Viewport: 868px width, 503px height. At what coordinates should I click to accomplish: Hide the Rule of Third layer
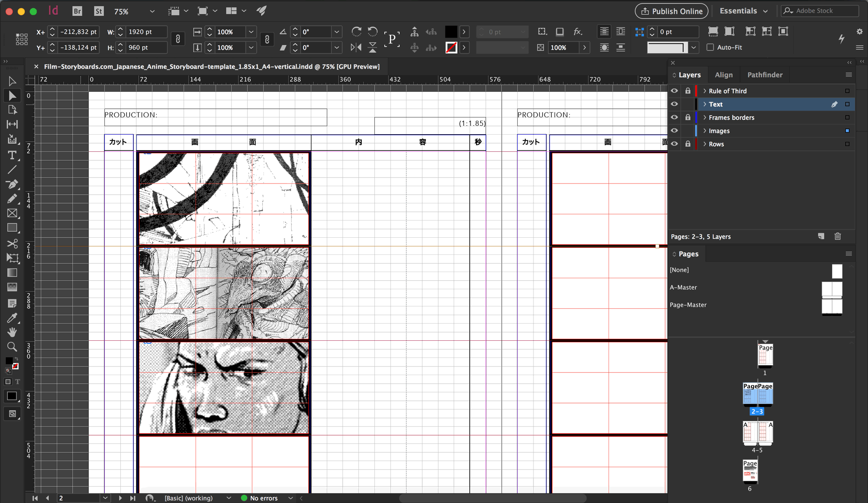click(674, 91)
